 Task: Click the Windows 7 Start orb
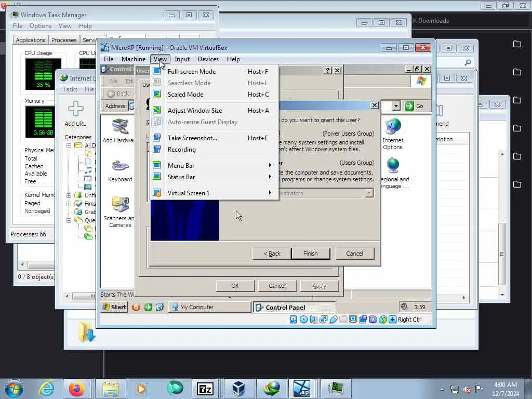coord(14,389)
